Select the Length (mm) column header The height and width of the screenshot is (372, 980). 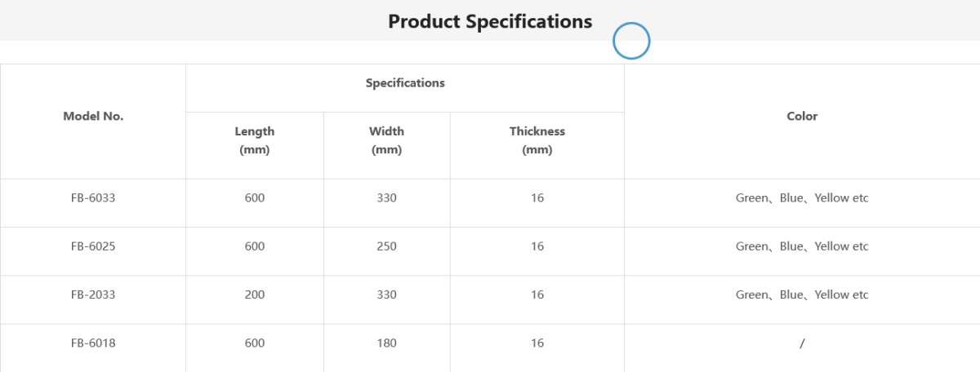(x=255, y=140)
